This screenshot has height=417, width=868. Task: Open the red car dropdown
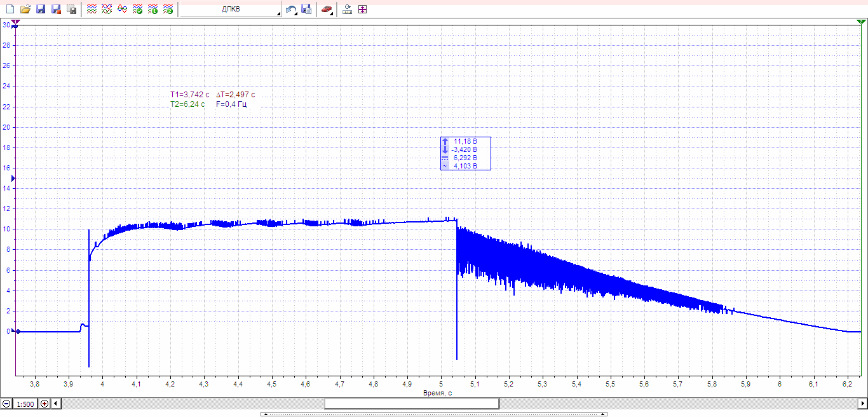[x=327, y=10]
